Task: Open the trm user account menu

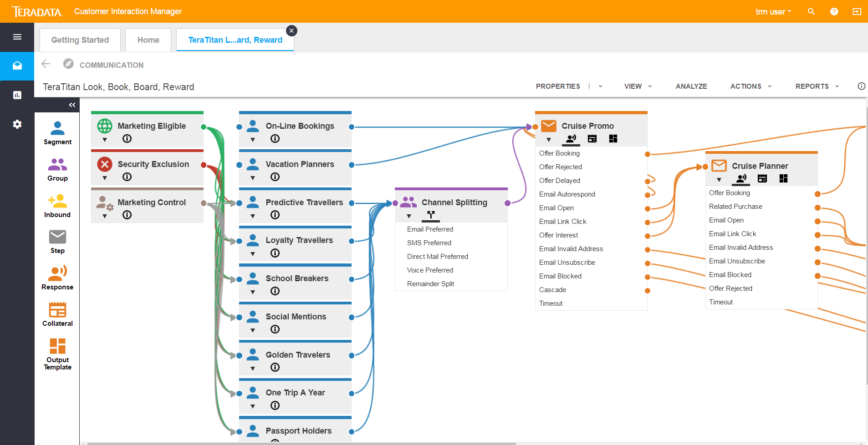Action: tap(773, 11)
